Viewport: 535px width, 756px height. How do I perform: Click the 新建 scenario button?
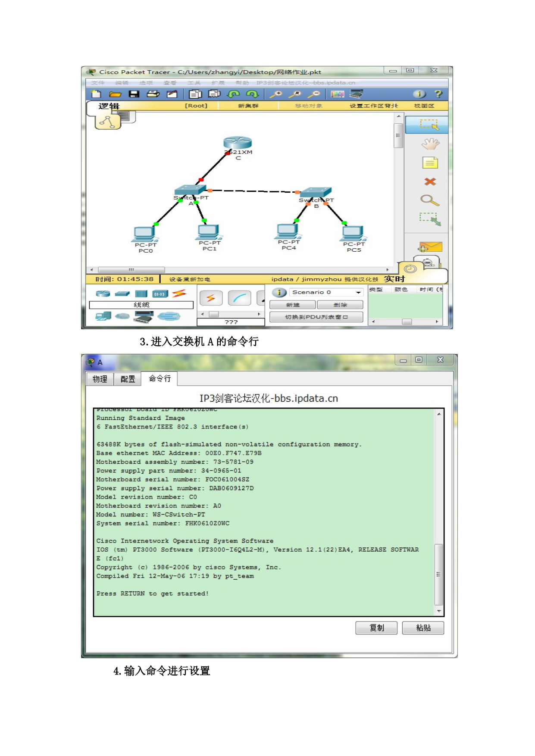293,305
